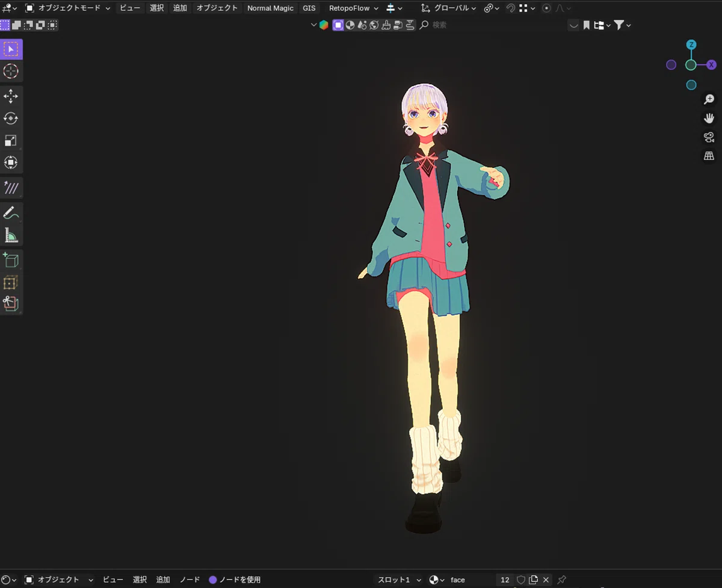Open the World properties globe tab

point(374,25)
